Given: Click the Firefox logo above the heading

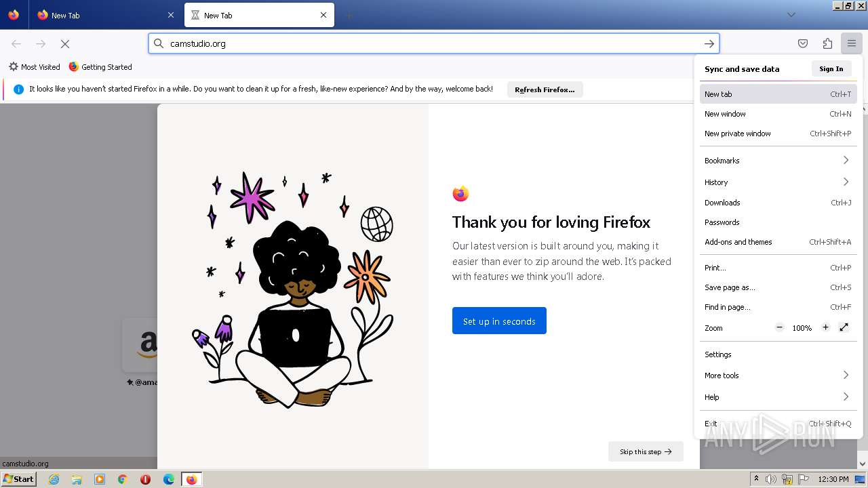Looking at the screenshot, I should pyautogui.click(x=460, y=194).
